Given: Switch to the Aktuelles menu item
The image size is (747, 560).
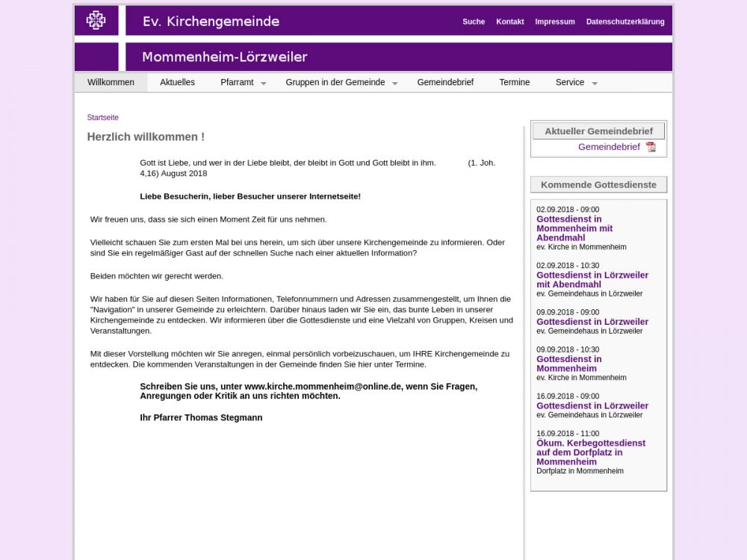Looking at the screenshot, I should [177, 82].
